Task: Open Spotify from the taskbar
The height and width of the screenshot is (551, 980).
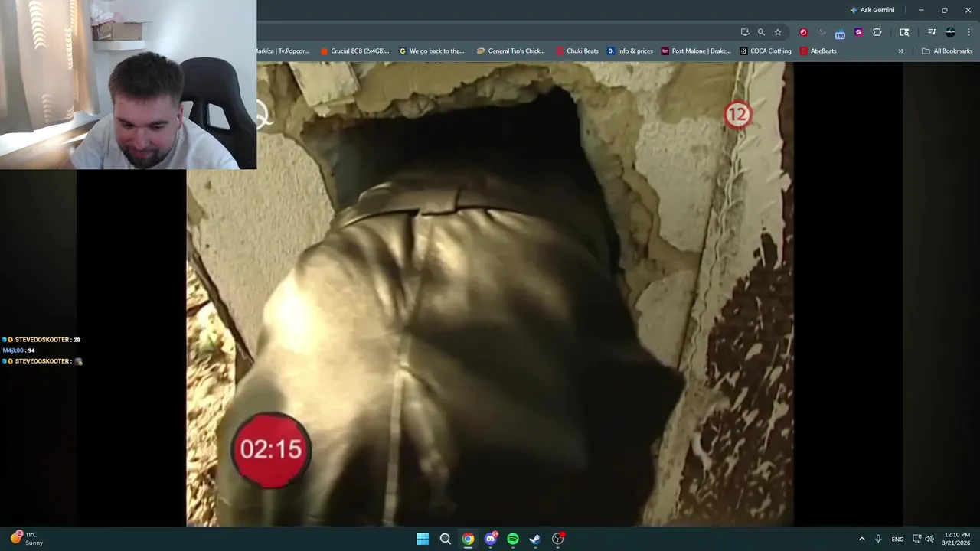Action: tap(513, 539)
